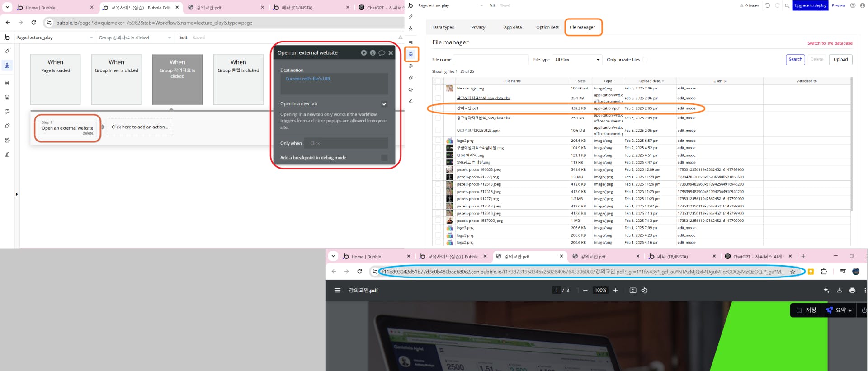Image resolution: width=868 pixels, height=371 pixels.
Task: Uncheck the Open in a new tab checkbox
Action: coord(384,104)
